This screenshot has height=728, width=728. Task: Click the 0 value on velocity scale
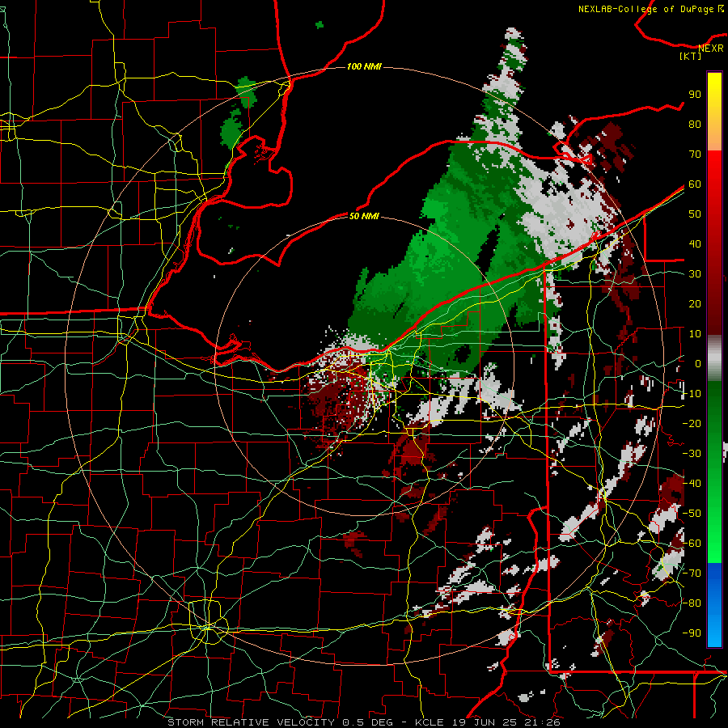698,364
